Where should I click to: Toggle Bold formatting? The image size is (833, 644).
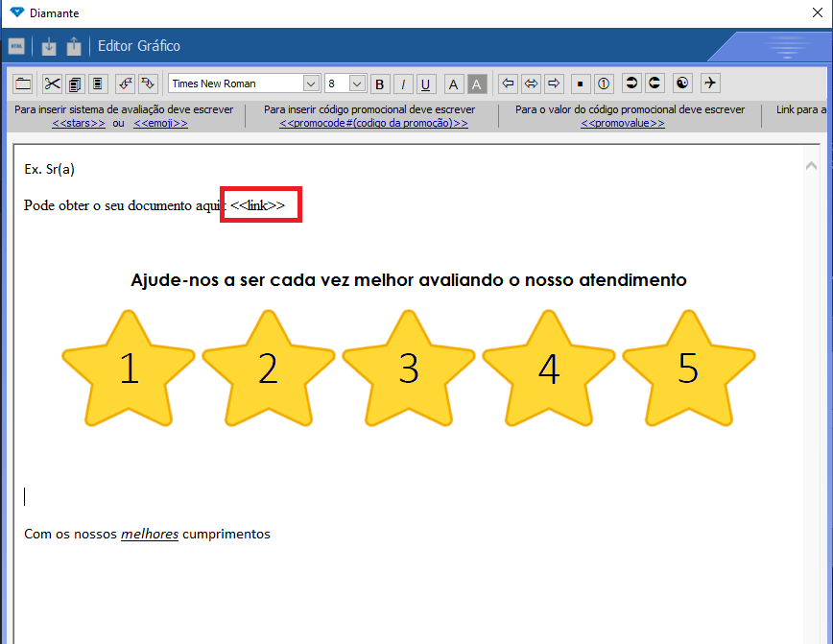380,83
